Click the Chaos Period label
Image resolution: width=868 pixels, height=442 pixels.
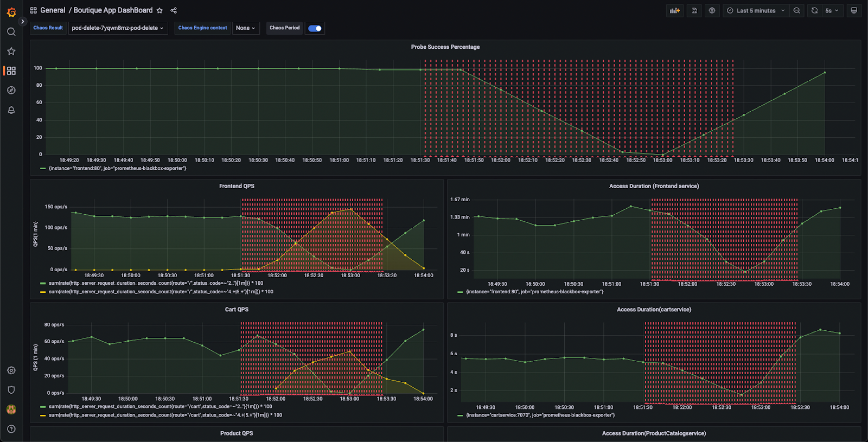(284, 28)
